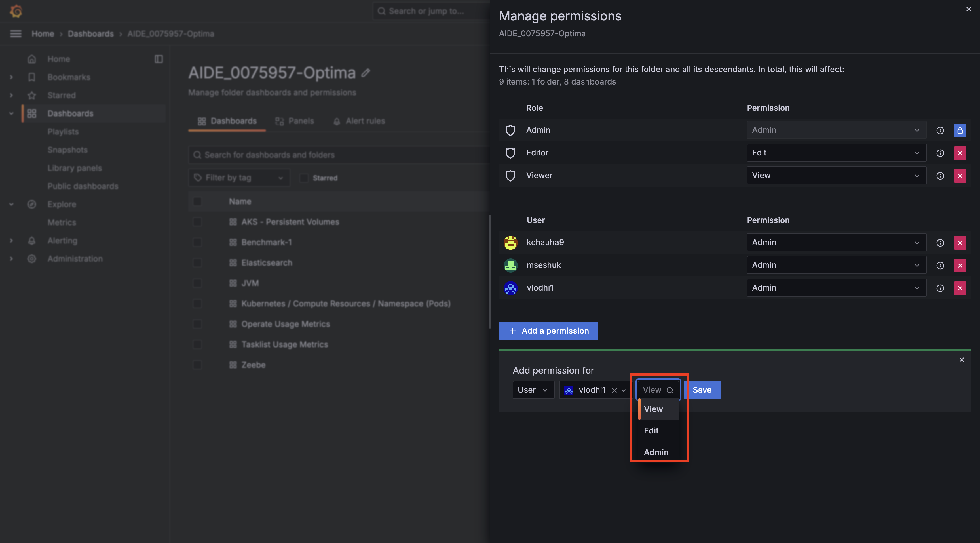
Task: Click the Grafana logo icon
Action: 16,11
